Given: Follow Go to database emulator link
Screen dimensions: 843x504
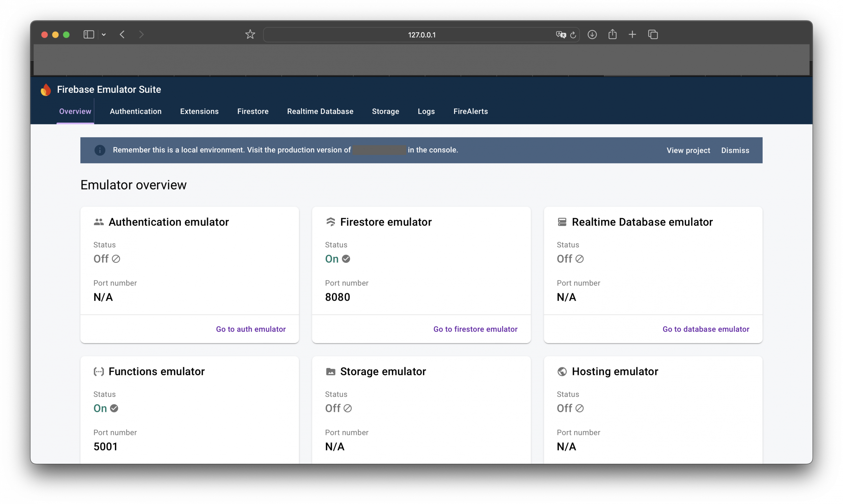Looking at the screenshot, I should pyautogui.click(x=706, y=329).
